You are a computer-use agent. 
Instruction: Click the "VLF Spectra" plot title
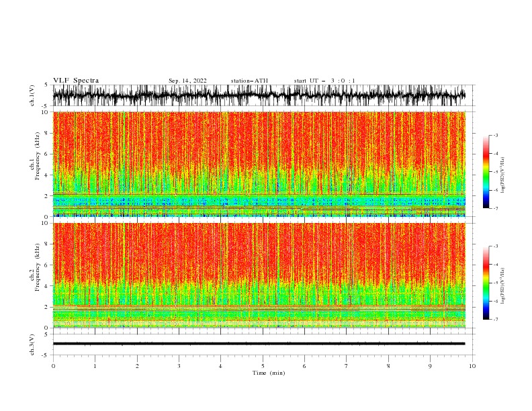click(x=76, y=81)
